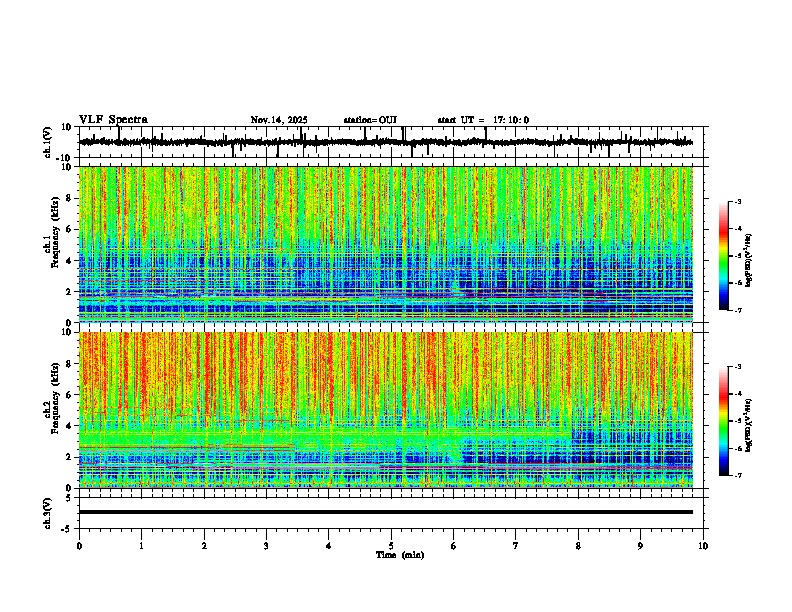
Task: Click the -7 value on ch.2 colorbar
Action: click(738, 475)
